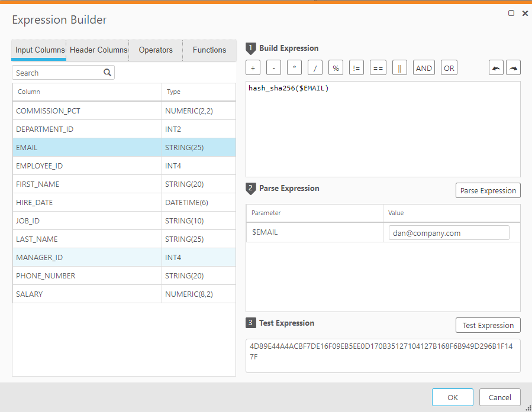532x412 pixels.
Task: Click the not-equal operator icon
Action: click(356, 67)
